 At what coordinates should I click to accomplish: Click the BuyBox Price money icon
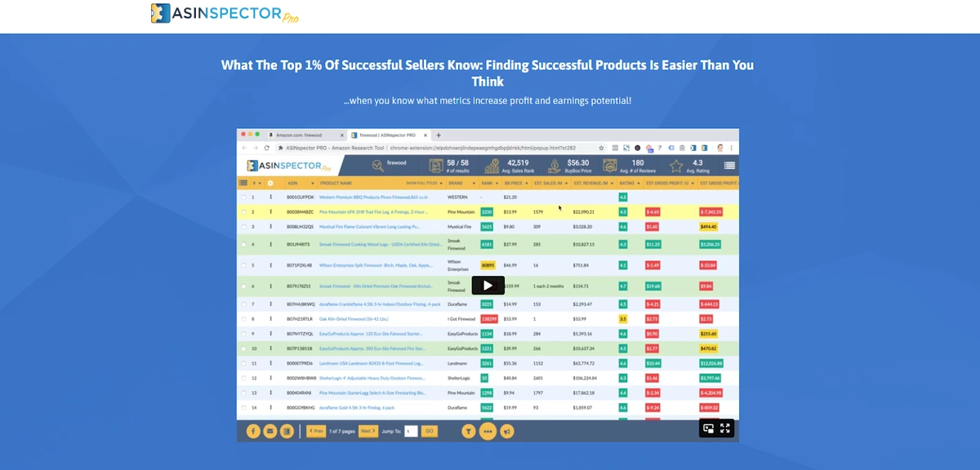click(x=553, y=166)
